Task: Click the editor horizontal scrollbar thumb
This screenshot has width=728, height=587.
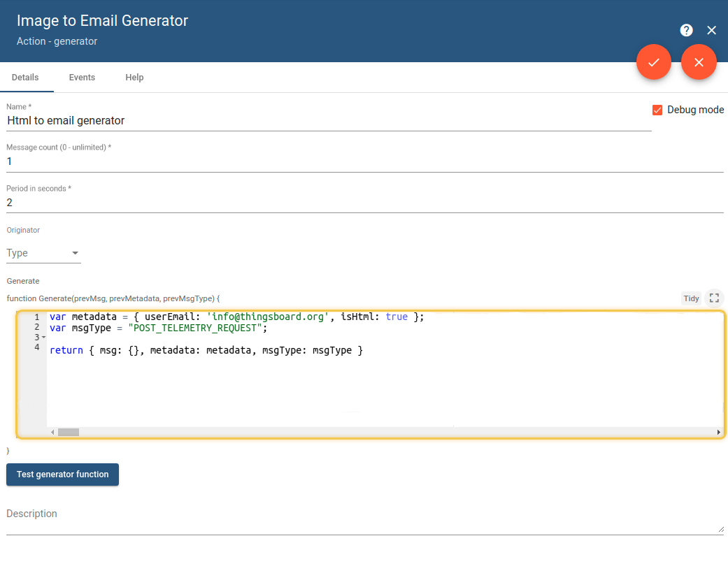Action: (69, 433)
